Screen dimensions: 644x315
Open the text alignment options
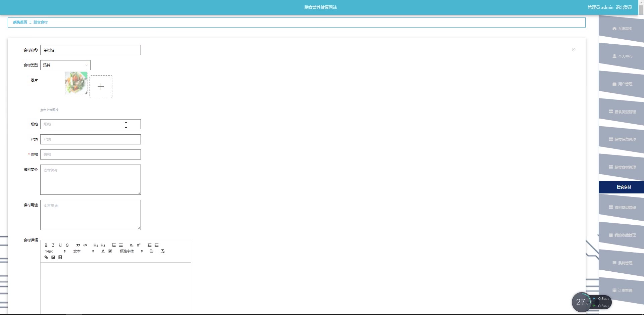[x=152, y=251]
